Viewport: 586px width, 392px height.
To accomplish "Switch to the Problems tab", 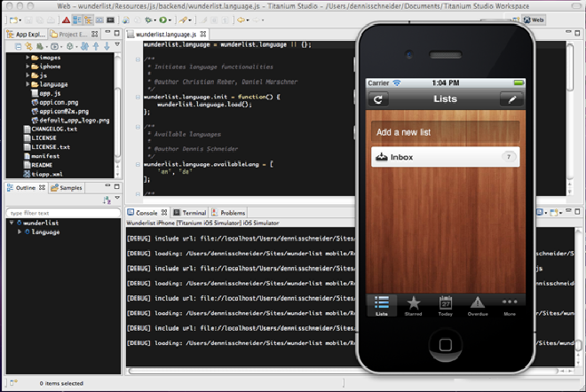I will [229, 213].
